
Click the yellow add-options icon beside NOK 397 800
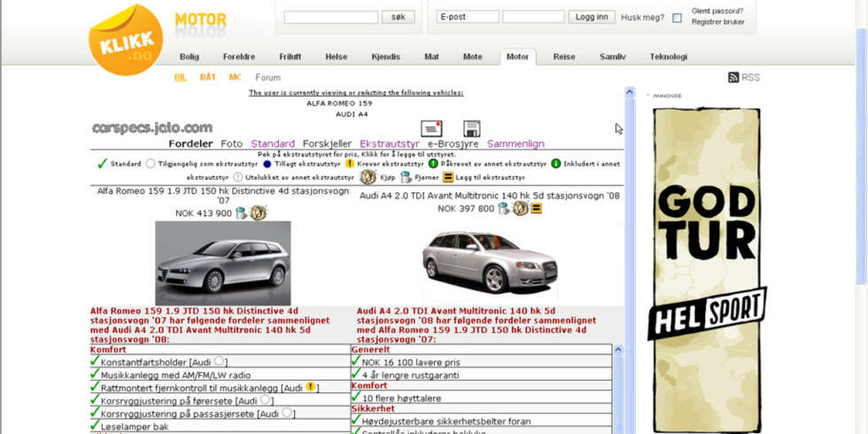coord(536,209)
